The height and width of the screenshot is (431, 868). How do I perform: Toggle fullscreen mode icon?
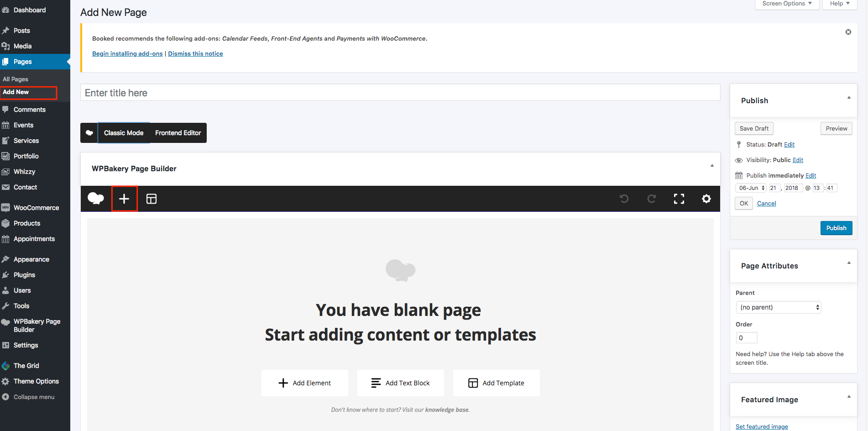coord(679,199)
